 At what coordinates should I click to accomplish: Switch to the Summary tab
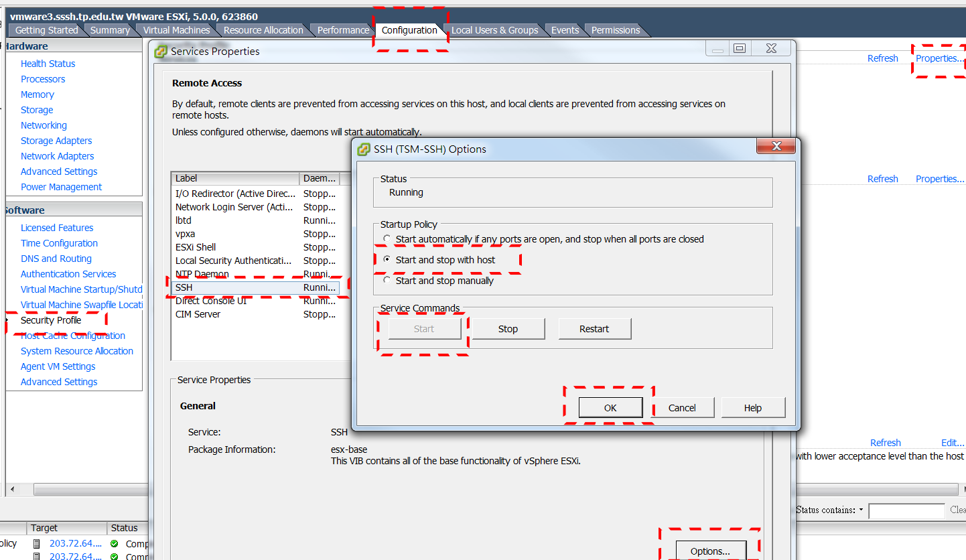(110, 30)
